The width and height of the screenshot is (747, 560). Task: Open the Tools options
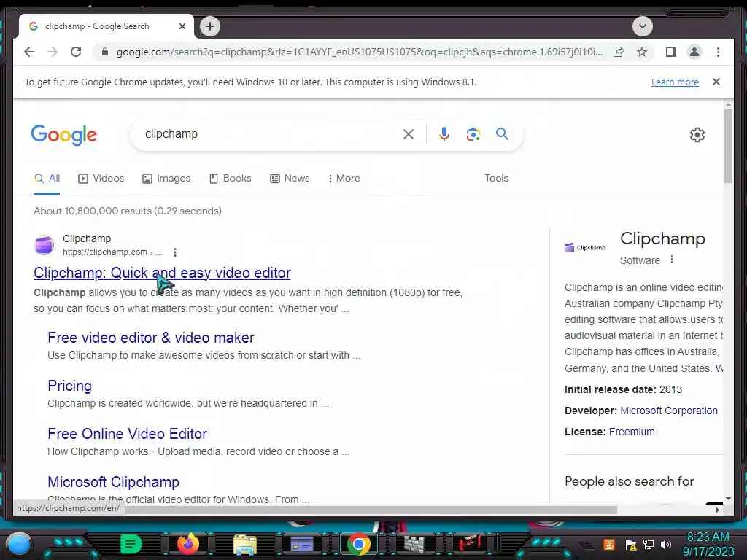(496, 178)
